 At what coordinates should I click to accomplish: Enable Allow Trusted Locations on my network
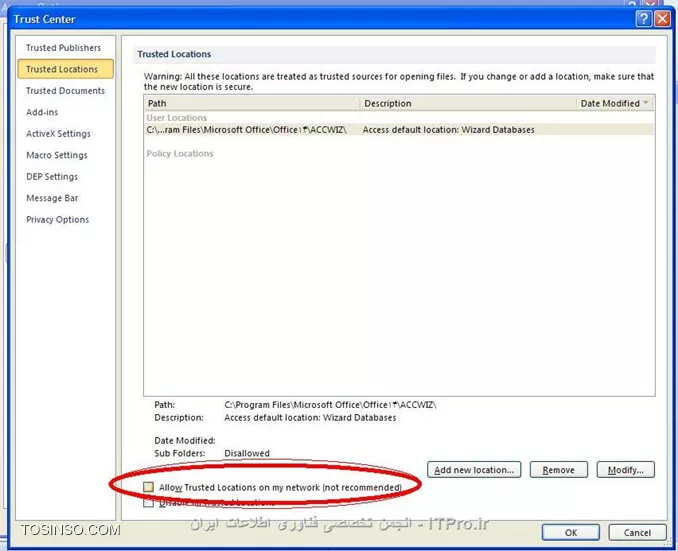[149, 487]
